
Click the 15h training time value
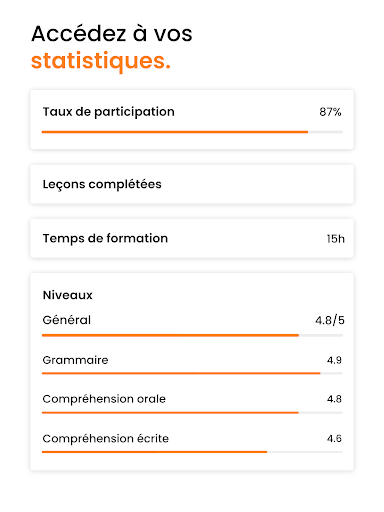(x=336, y=239)
